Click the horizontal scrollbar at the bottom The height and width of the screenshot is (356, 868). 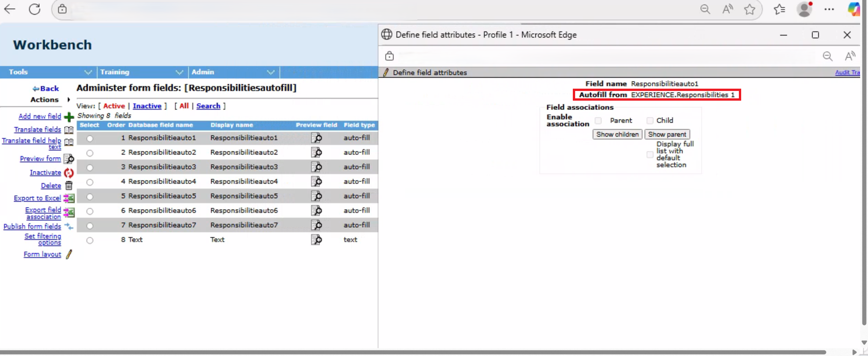pyautogui.click(x=415, y=352)
